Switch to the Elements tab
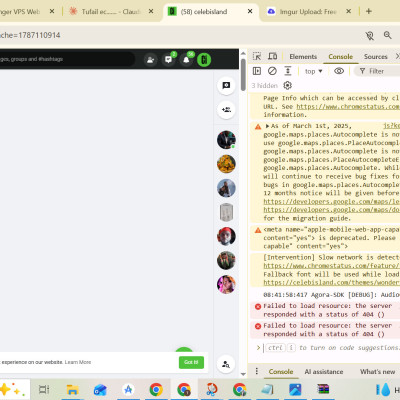 pos(303,57)
